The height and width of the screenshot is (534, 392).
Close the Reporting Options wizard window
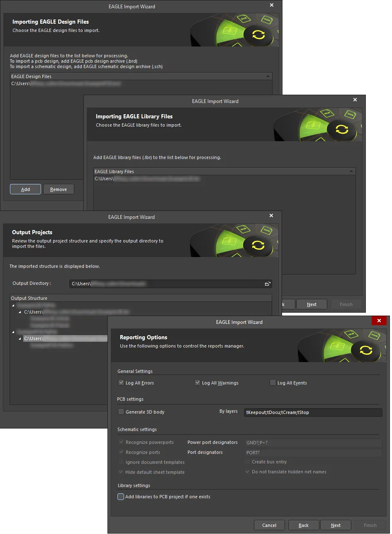point(379,321)
